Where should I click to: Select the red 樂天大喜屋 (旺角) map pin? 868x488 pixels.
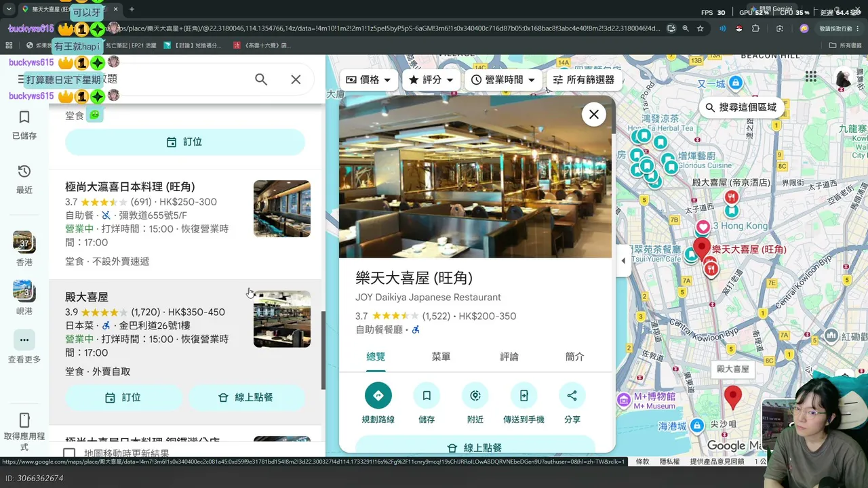702,247
